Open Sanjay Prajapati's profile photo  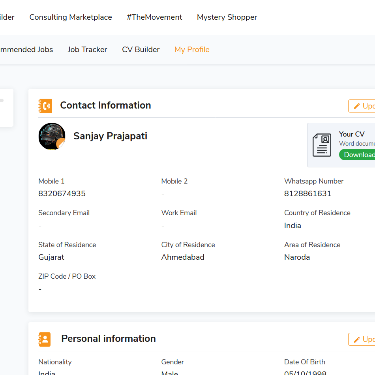coord(52,136)
